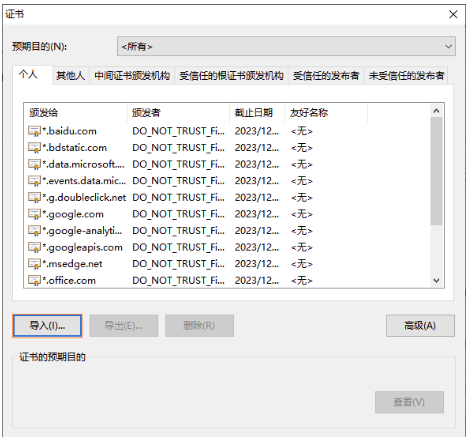Click expiry date 2023/12... in *.g.doubleclick.net row
Screen dimensions: 468x437
(257, 197)
